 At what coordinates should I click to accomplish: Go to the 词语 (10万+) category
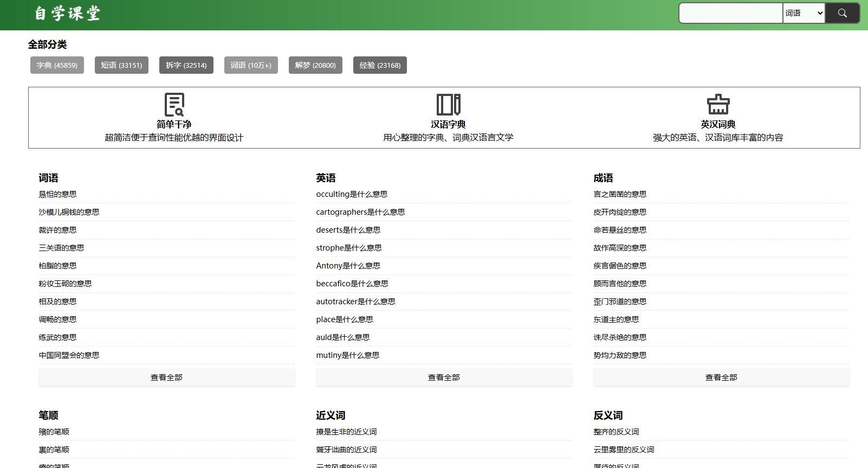click(x=251, y=65)
